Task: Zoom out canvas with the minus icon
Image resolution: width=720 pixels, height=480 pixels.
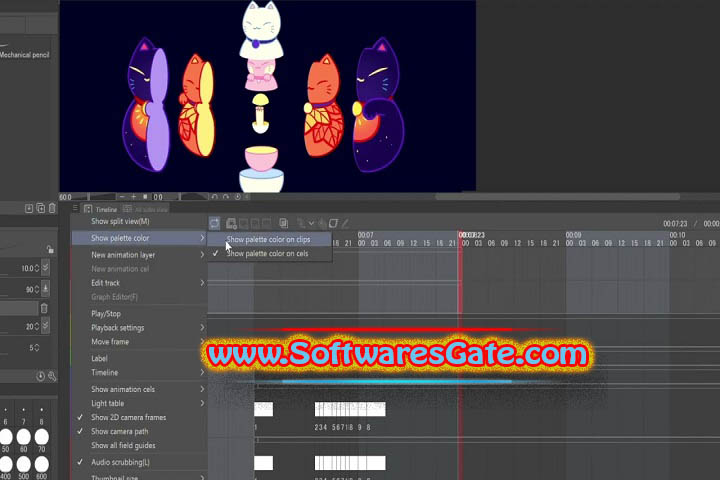Action: (122, 197)
